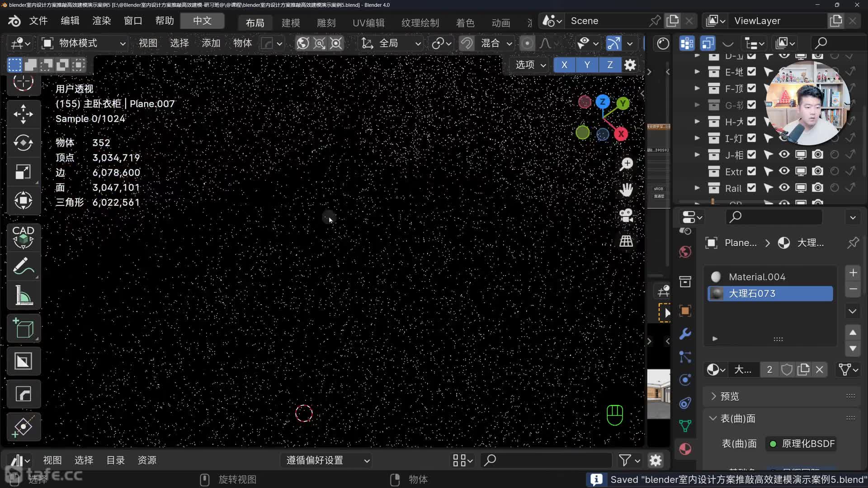Select the Material.004 slot in the list

[x=758, y=277]
